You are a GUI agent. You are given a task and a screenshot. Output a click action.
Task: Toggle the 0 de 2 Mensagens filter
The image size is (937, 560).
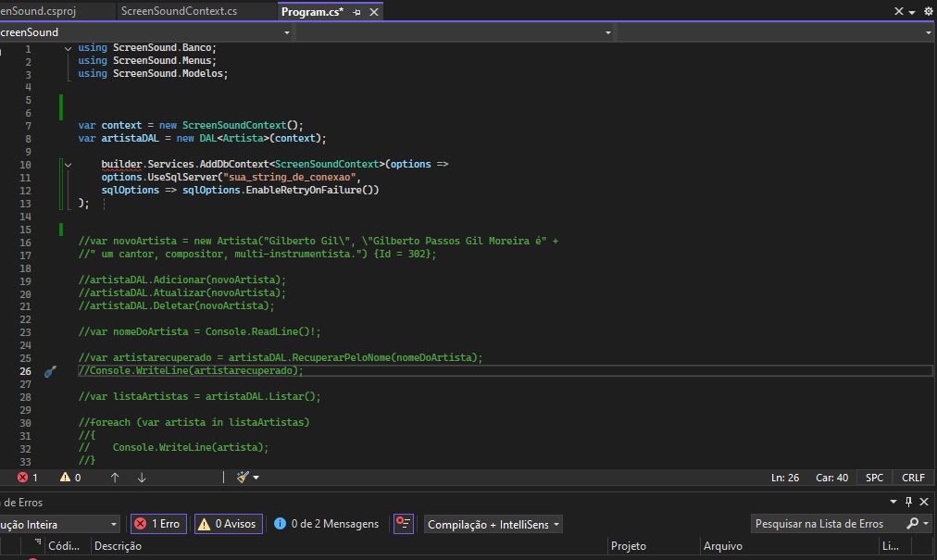[326, 524]
